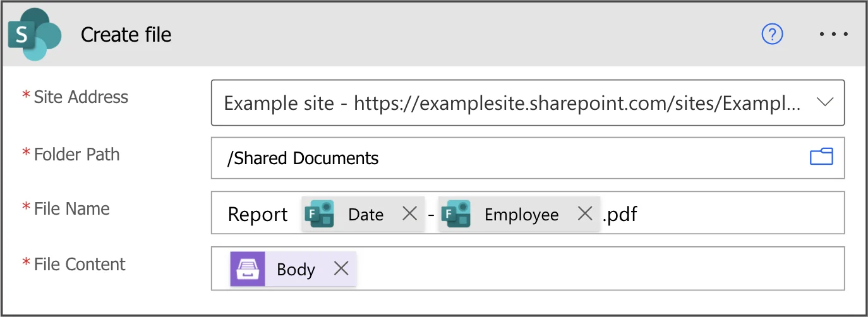Click inside the File Content input field
This screenshot has height=317, width=868.
coord(527,268)
